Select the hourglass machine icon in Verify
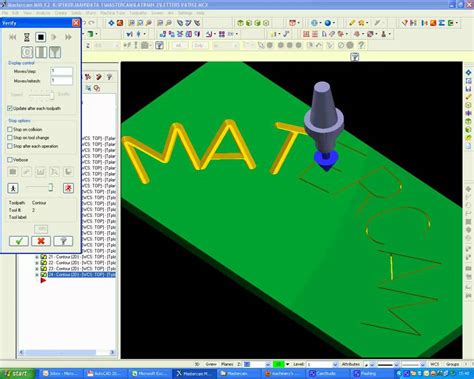The height and width of the screenshot is (379, 474). point(27,37)
